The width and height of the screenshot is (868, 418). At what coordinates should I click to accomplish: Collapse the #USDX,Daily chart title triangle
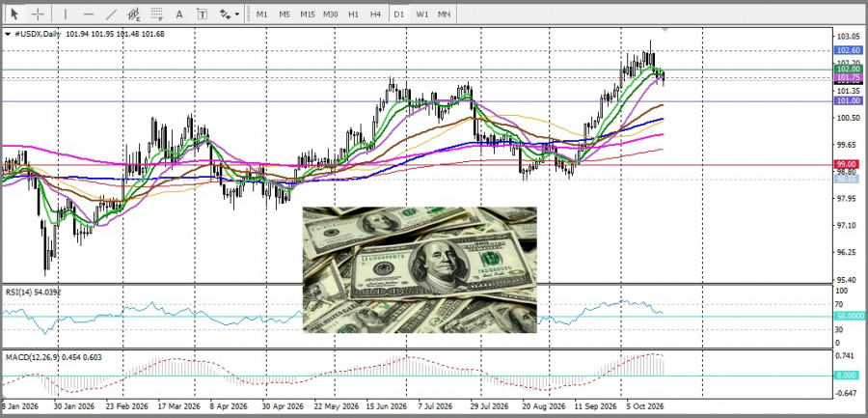(7, 34)
